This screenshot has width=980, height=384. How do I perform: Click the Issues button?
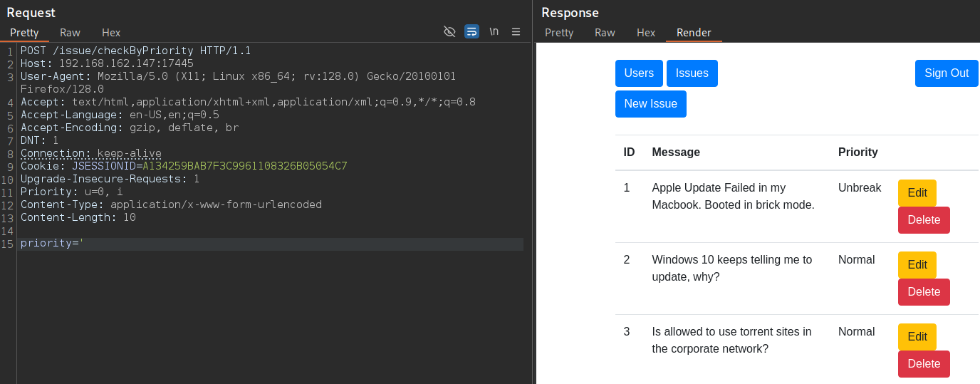click(692, 73)
